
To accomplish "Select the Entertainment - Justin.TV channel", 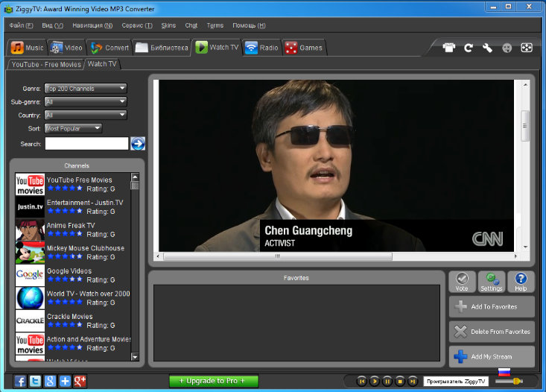I will (73, 207).
